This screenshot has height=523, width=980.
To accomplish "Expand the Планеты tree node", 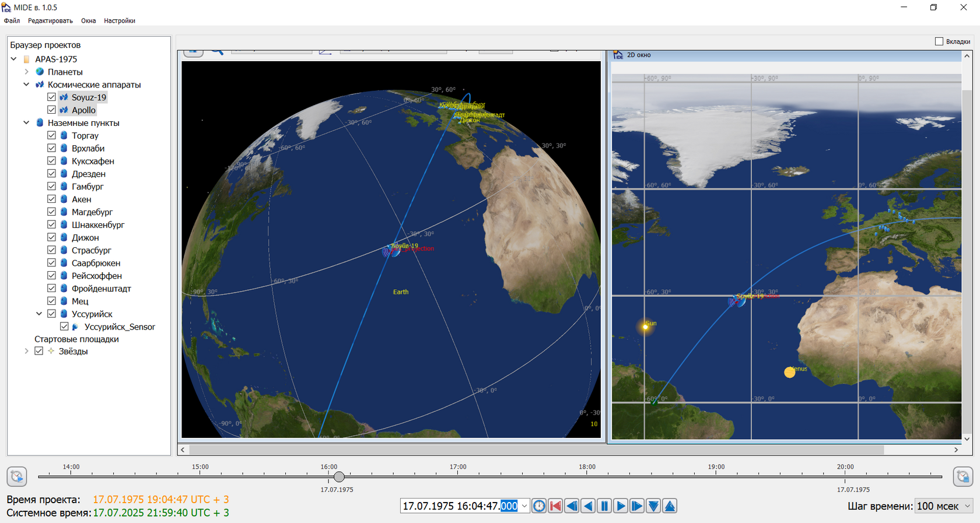I will tap(26, 72).
